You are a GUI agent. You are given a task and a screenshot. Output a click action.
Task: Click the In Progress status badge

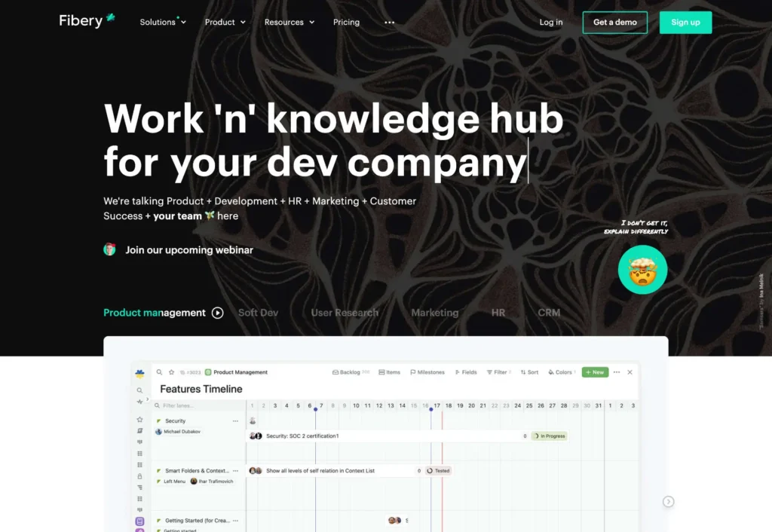coord(550,436)
